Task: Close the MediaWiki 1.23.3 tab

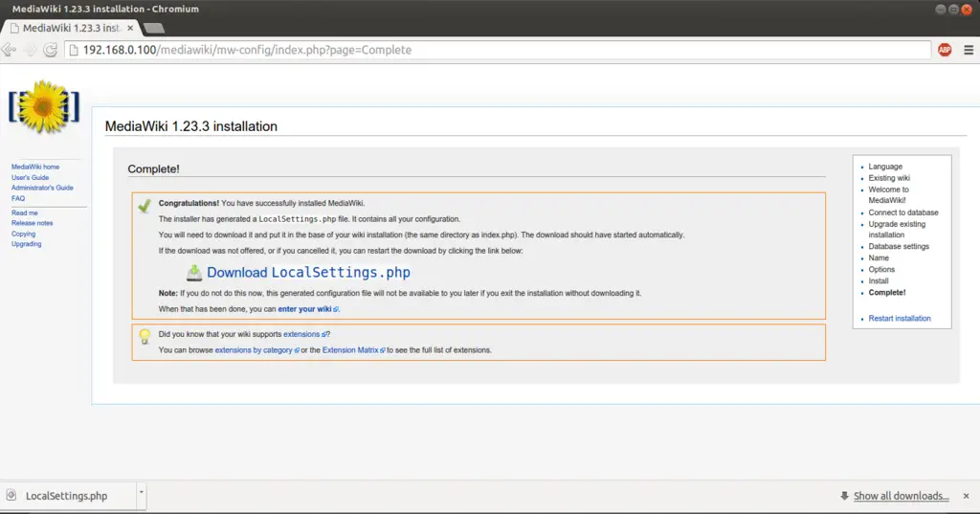Action: point(130,28)
